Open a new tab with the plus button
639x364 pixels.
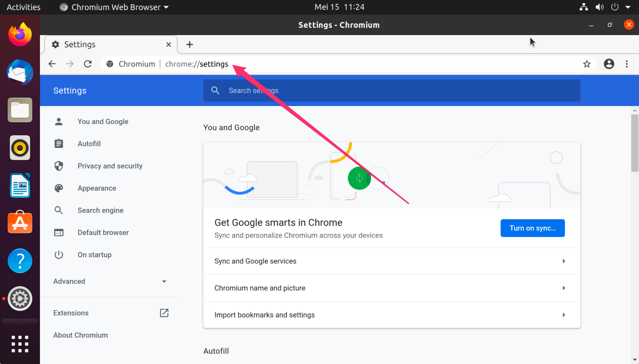(190, 44)
